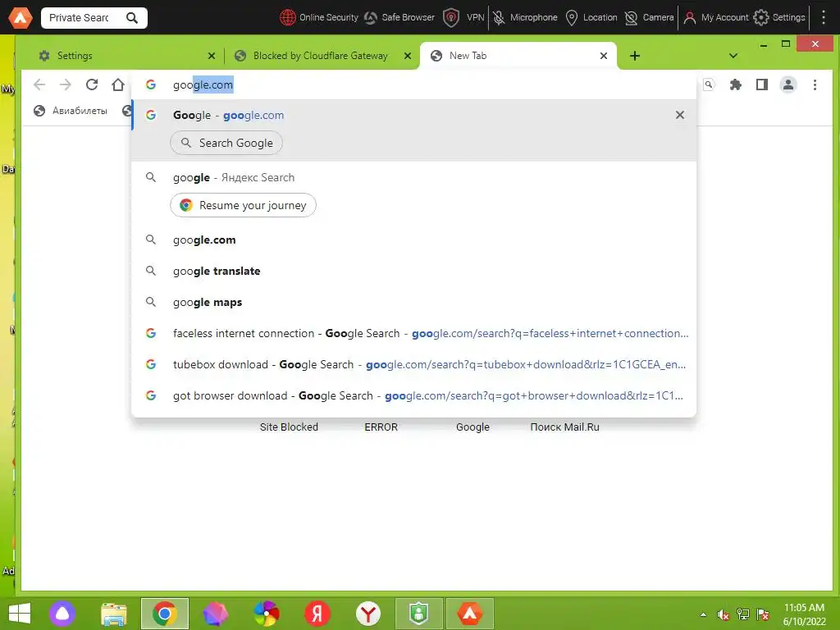
Task: Open green shield app in taskbar
Action: 419,614
